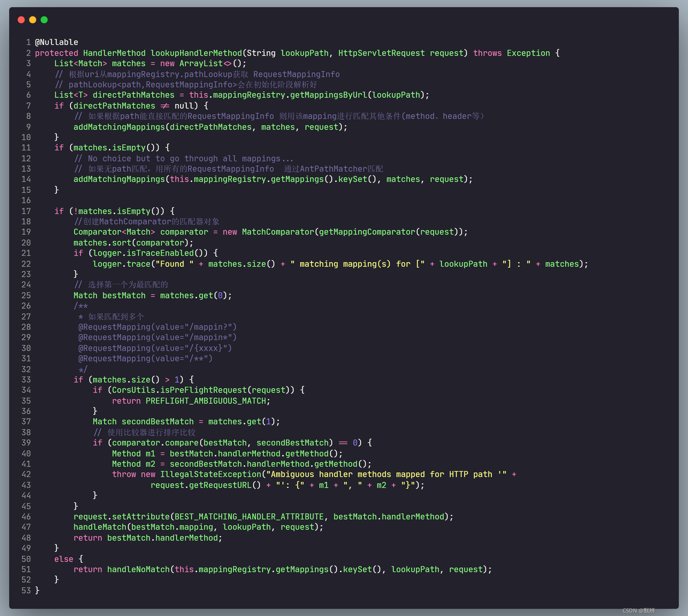
Task: Click 'getMappingsByUrl' call on line 6
Action: pyautogui.click(x=329, y=95)
